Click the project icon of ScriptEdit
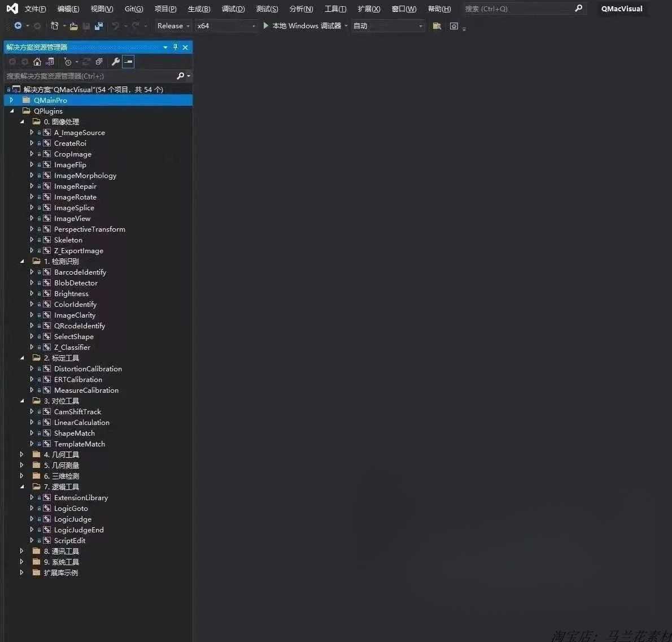 pyautogui.click(x=47, y=540)
